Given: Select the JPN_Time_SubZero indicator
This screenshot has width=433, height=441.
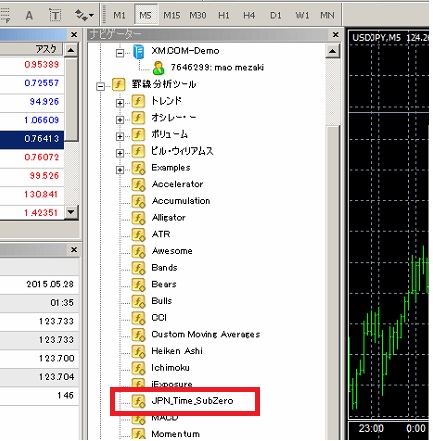Looking at the screenshot, I should 192,401.
